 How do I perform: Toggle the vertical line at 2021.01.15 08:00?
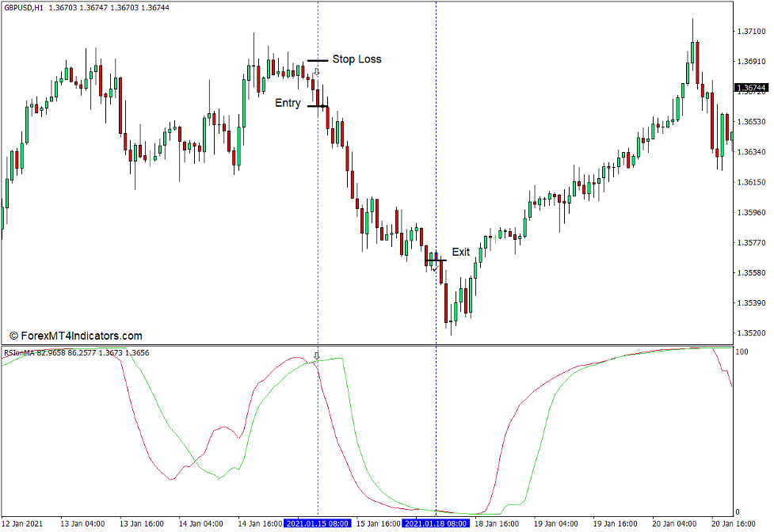(x=318, y=198)
